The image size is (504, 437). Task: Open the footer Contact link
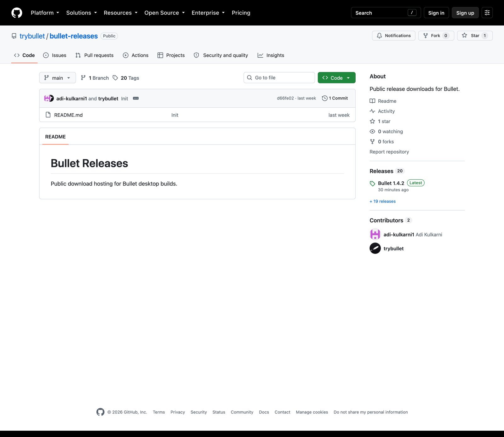[283, 412]
